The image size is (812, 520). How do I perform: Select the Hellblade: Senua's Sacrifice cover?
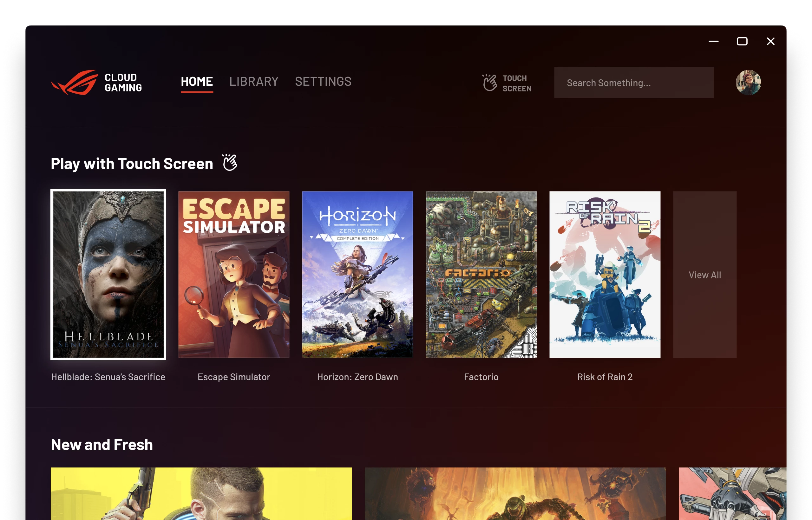[x=108, y=274]
